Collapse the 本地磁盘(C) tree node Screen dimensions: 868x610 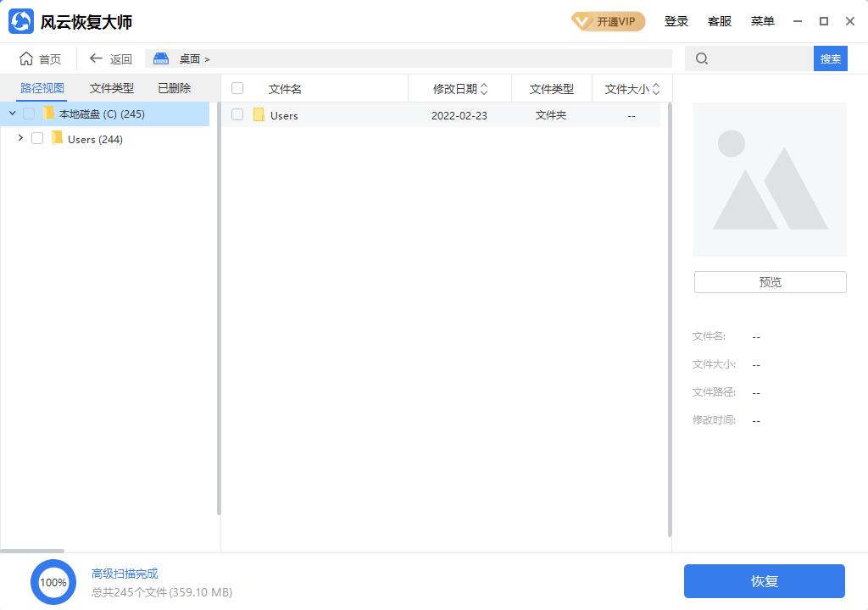(x=11, y=113)
